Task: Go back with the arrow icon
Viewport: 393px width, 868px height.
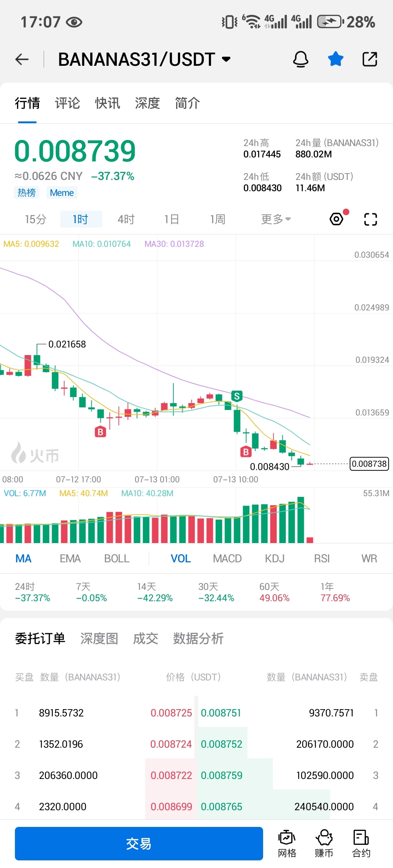Action: point(21,59)
